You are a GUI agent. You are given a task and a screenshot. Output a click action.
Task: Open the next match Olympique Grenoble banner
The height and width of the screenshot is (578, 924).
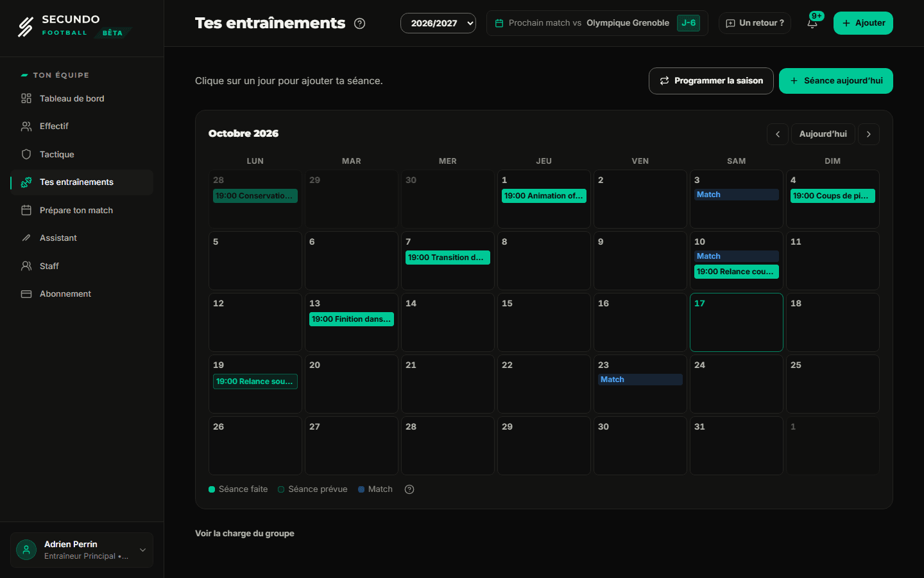tap(597, 23)
